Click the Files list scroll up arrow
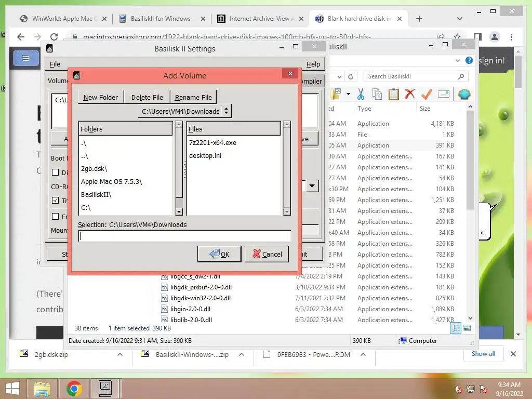This screenshot has height=399, width=532. pyautogui.click(x=287, y=125)
